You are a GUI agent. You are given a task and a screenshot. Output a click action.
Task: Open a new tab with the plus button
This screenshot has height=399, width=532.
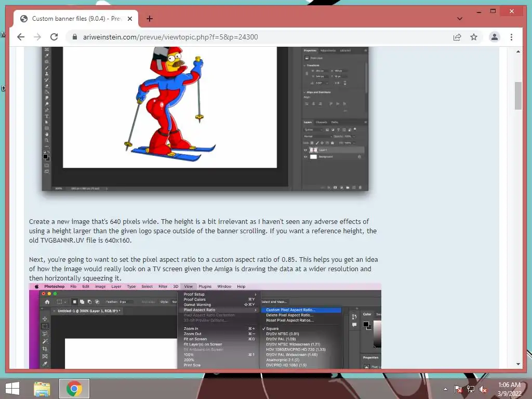pos(150,19)
